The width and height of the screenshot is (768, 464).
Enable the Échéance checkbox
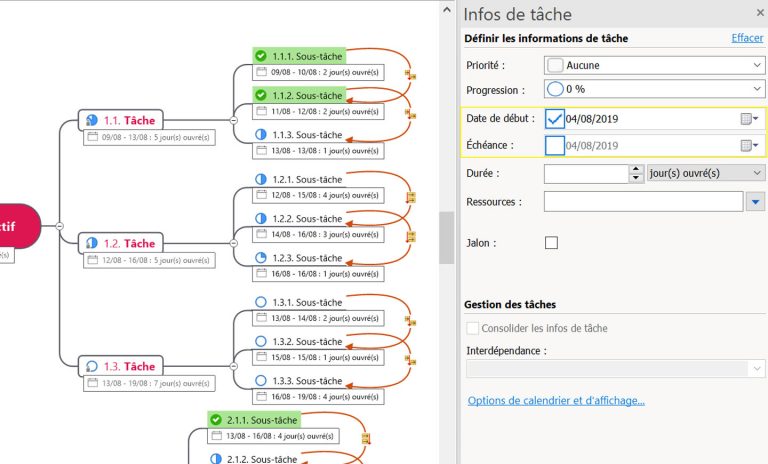[x=555, y=145]
